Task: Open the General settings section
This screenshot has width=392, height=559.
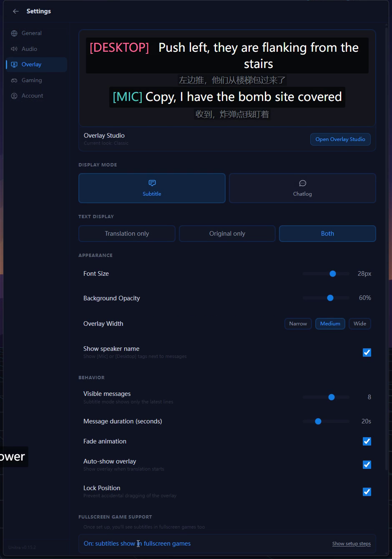Action: click(x=36, y=33)
